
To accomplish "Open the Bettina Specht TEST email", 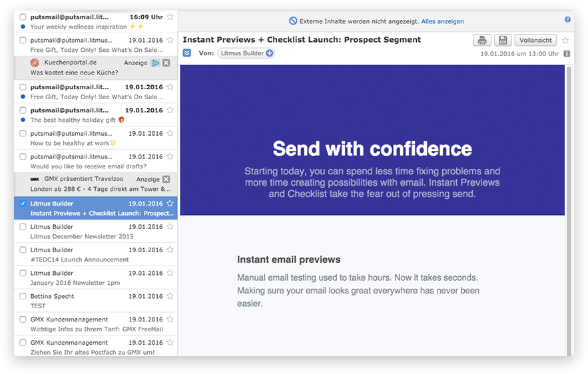I will pyautogui.click(x=96, y=301).
